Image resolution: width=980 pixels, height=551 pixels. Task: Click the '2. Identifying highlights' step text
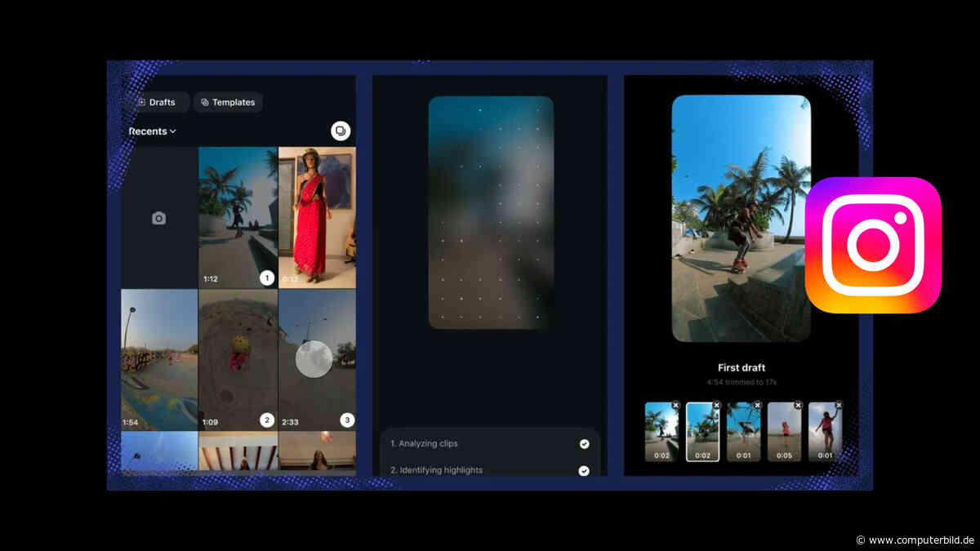coord(436,470)
